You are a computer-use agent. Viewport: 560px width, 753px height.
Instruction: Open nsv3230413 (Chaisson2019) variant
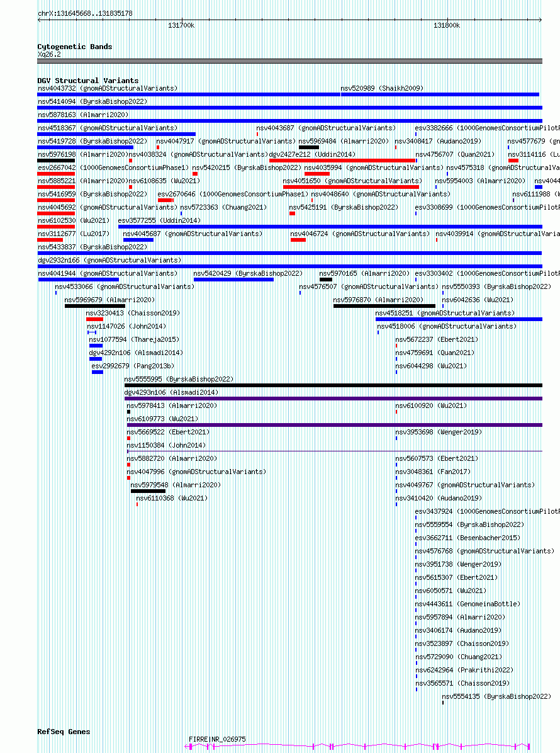pos(133,313)
